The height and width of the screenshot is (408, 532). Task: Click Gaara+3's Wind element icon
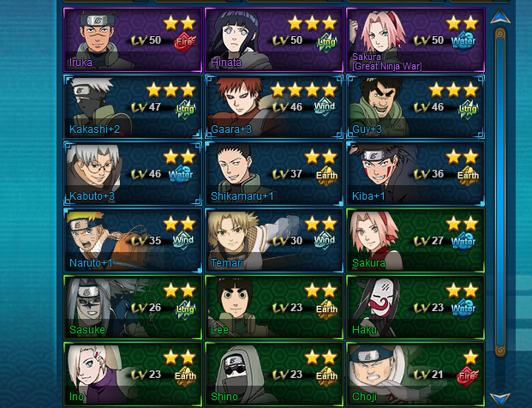(x=325, y=107)
